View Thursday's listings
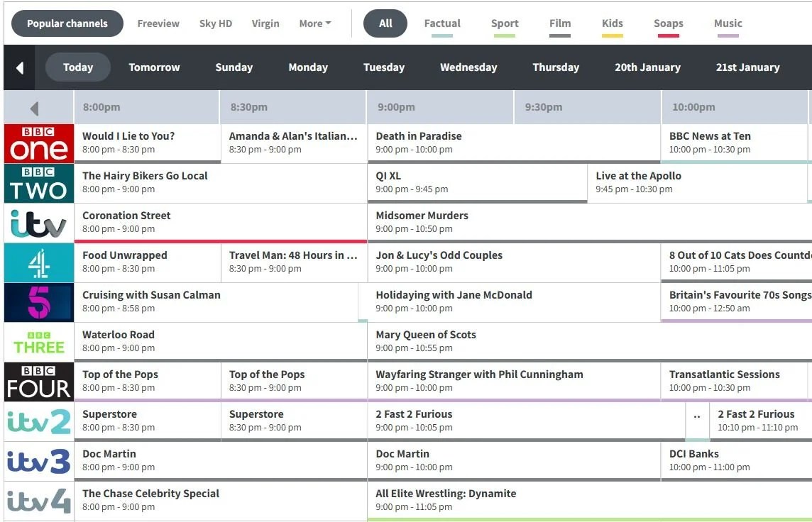This screenshot has width=812, height=522. [x=556, y=67]
